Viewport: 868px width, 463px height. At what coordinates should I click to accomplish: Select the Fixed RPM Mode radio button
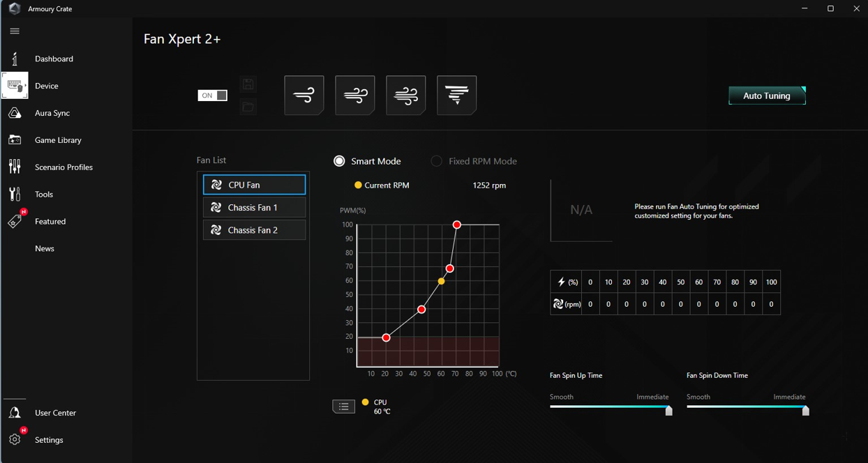[x=436, y=161]
